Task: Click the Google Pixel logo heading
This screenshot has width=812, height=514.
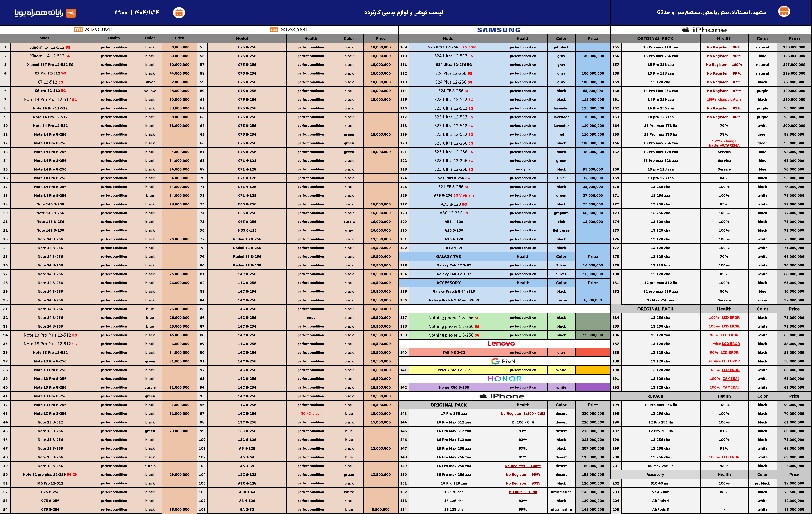Action: [x=503, y=361]
